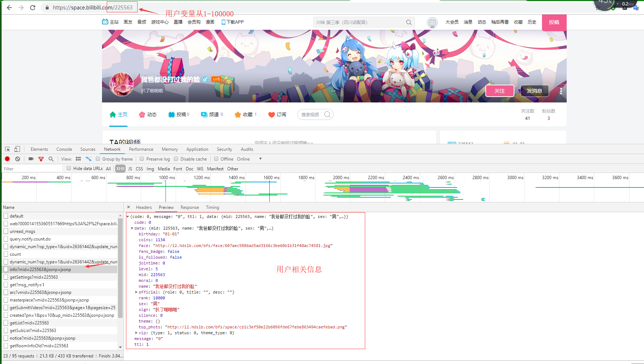
Task: Click down arrow of request list scrollbar
Action: point(120,347)
